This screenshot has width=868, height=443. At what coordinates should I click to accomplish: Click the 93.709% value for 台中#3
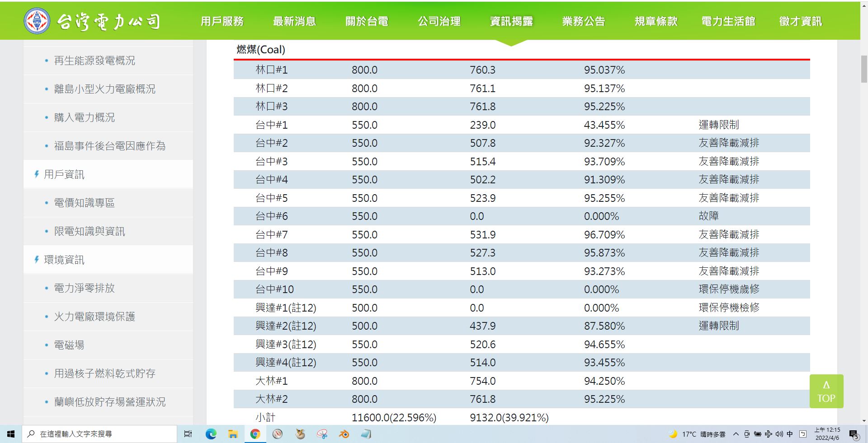604,161
